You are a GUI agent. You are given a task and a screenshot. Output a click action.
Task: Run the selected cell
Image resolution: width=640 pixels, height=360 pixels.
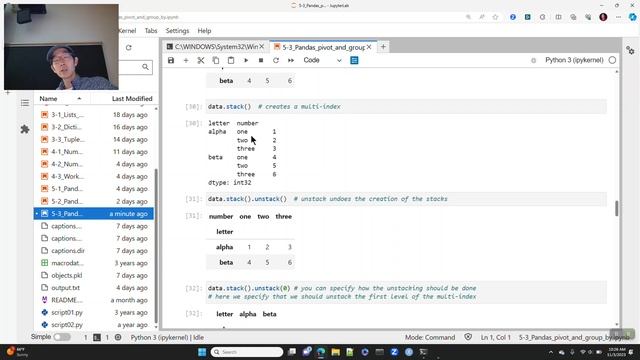[x=246, y=60]
